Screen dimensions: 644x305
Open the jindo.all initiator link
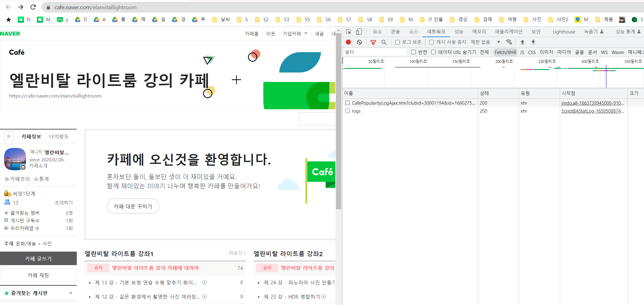593,103
